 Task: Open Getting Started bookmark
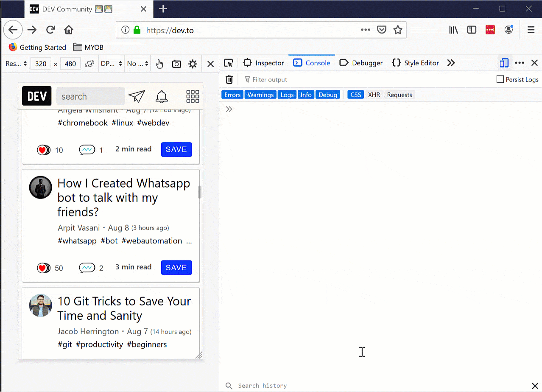pos(37,47)
